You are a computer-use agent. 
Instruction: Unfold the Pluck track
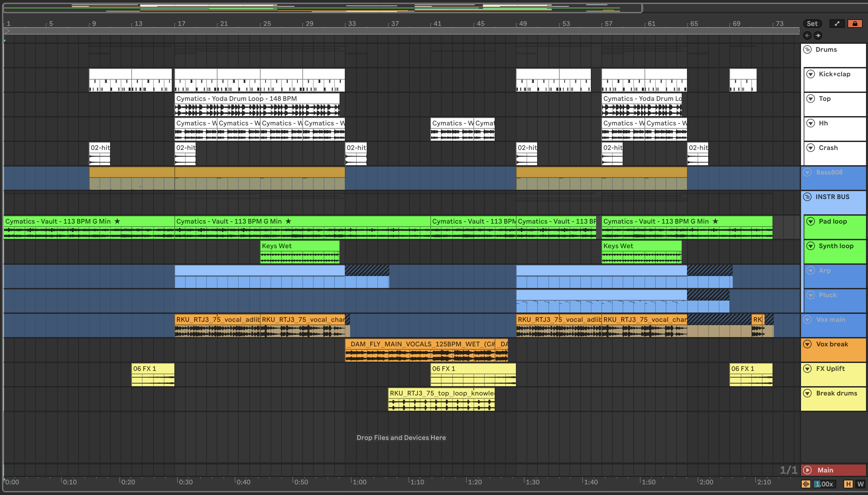[x=811, y=295]
